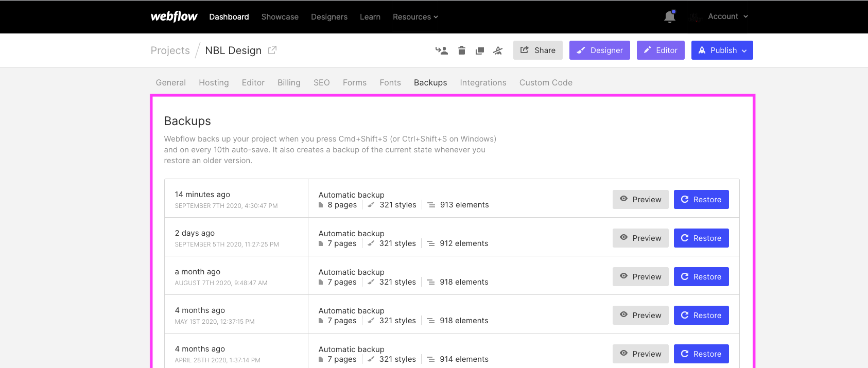The width and height of the screenshot is (868, 368).
Task: Select the Backups tab
Action: [x=430, y=82]
